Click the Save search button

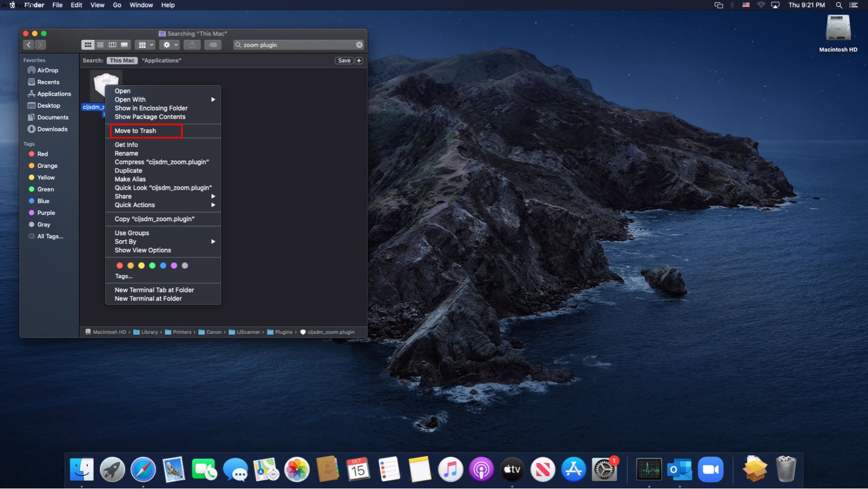coord(344,61)
